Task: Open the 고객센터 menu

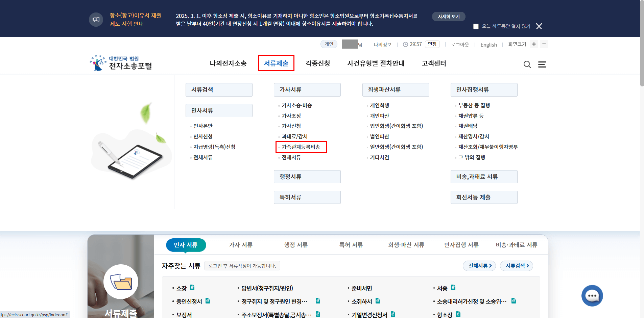Action: [434, 63]
